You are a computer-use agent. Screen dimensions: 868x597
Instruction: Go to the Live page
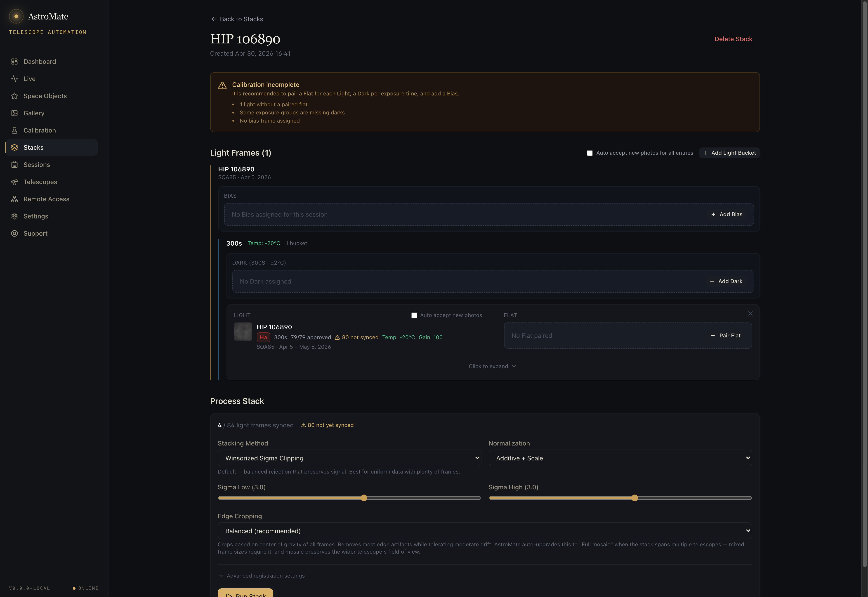(x=52, y=78)
